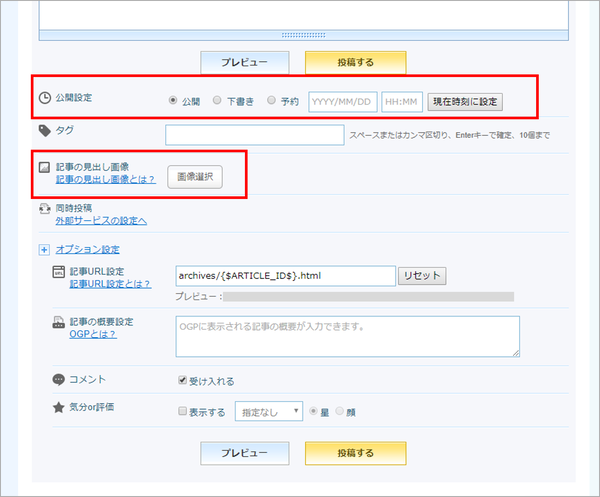Image resolution: width=600 pixels, height=497 pixels.
Task: Click the editor resize handle bar
Action: [x=304, y=35]
